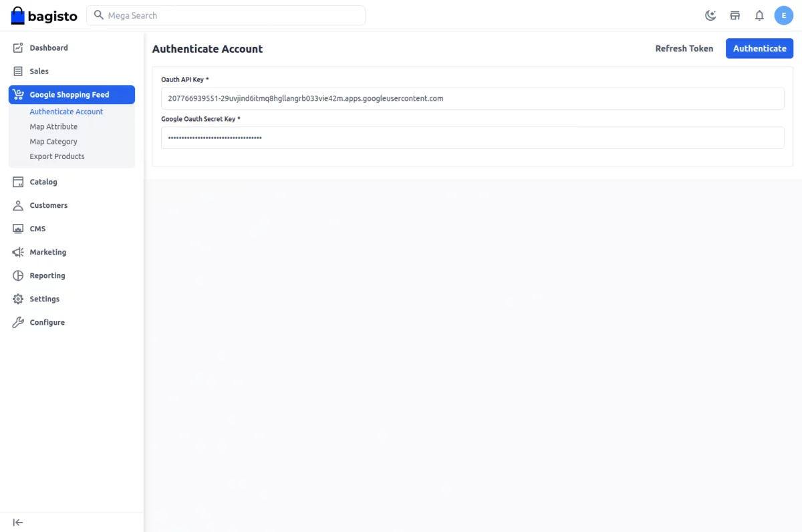Go to Authenticate Account submenu

(66, 112)
